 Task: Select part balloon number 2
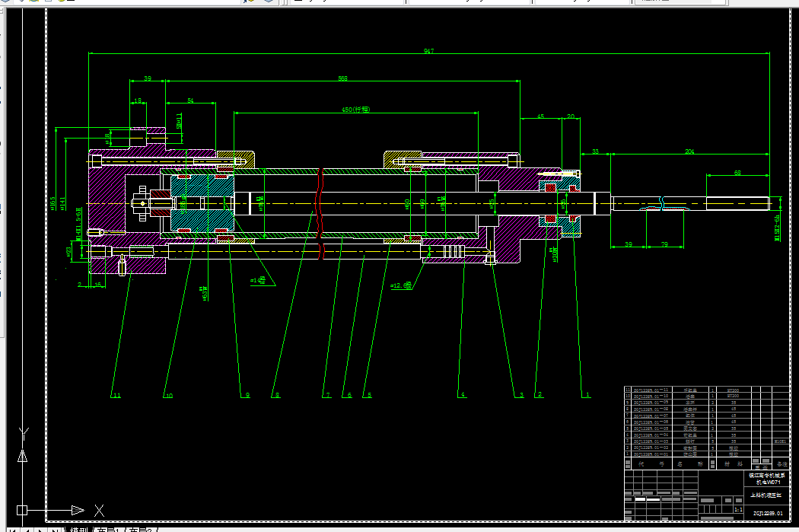tap(540, 394)
